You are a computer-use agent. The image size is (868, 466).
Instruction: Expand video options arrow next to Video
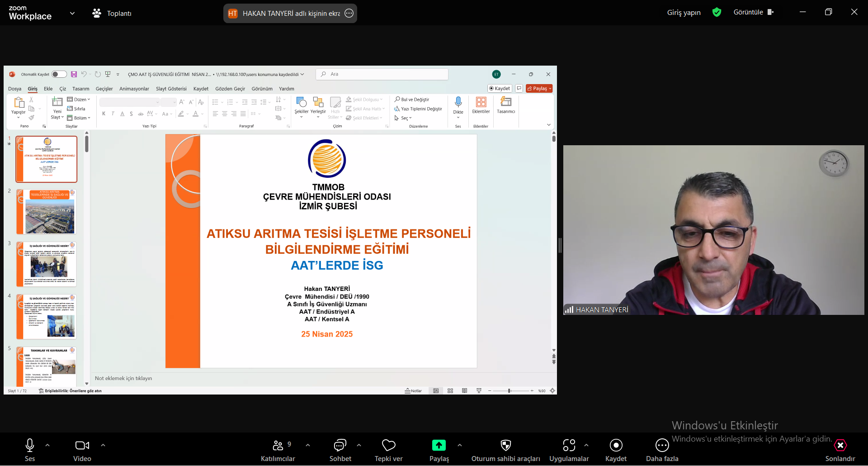103,445
